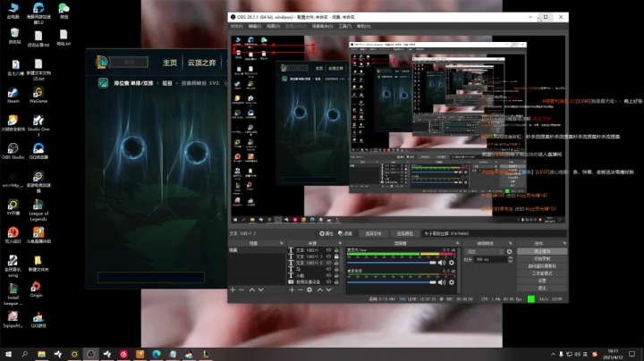Click 工作室模式 button
The width and height of the screenshot is (644, 361).
click(x=542, y=273)
